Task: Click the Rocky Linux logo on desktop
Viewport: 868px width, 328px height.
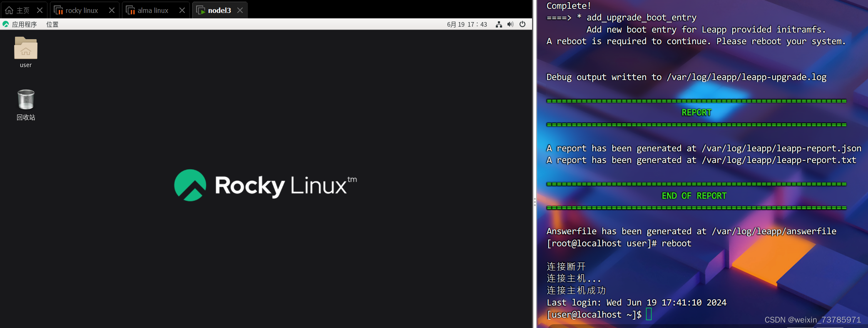Action: point(266,185)
